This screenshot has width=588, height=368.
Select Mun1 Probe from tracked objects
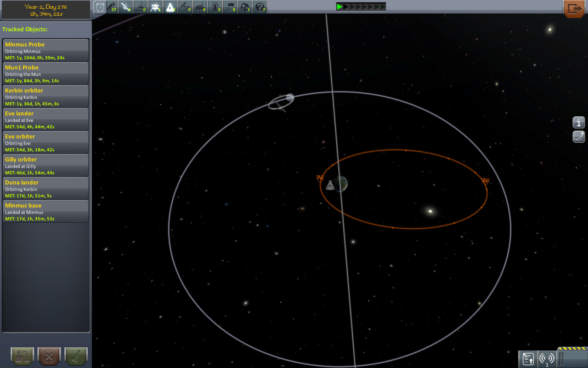[x=46, y=73]
